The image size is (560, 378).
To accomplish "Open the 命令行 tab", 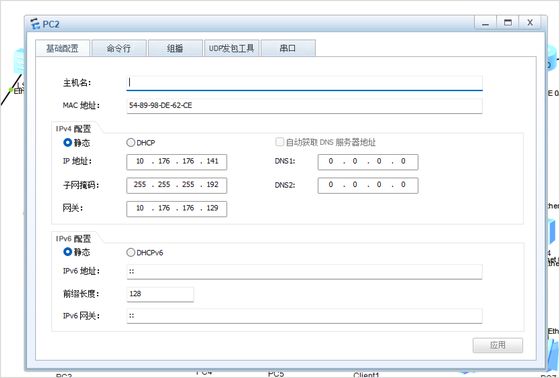I will tap(119, 48).
